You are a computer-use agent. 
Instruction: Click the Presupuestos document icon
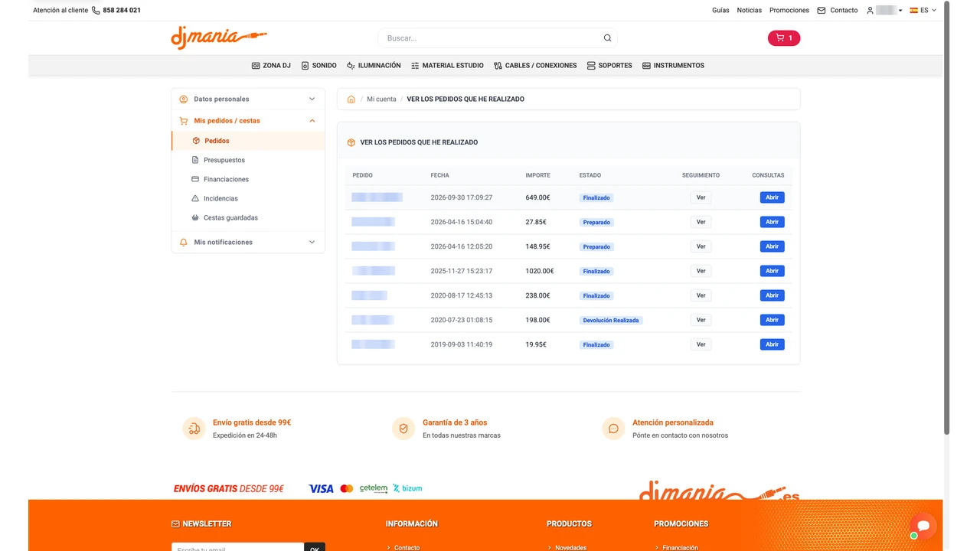(x=195, y=160)
